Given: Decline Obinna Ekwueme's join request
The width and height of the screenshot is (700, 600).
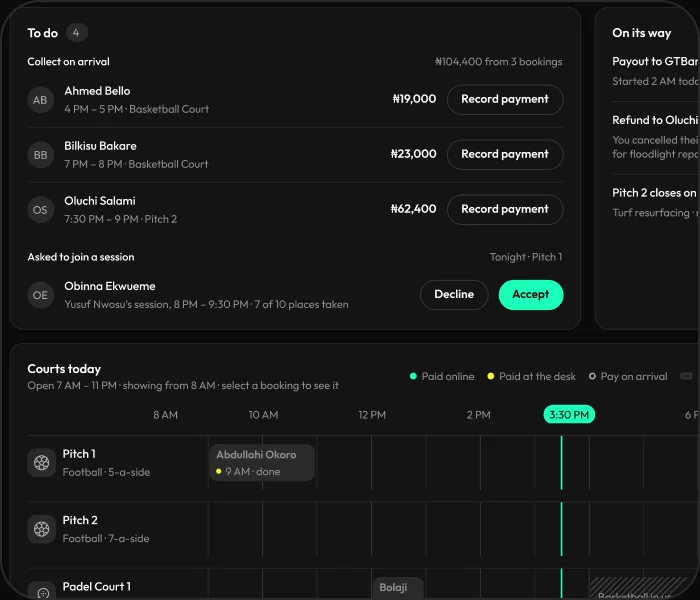Looking at the screenshot, I should coord(454,295).
